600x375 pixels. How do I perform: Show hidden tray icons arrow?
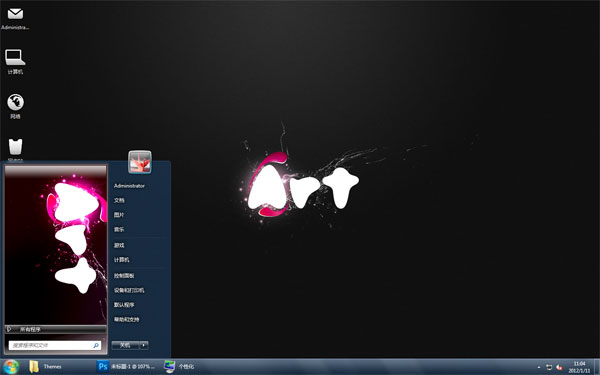pos(539,367)
